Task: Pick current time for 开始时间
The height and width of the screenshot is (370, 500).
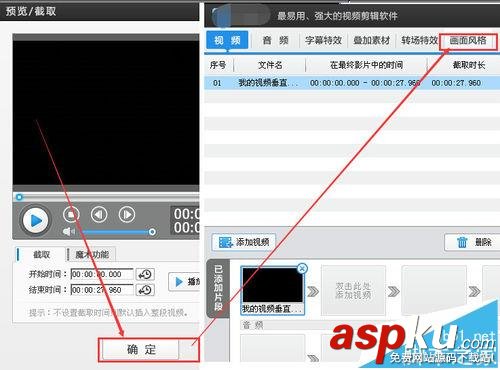Action: click(145, 274)
